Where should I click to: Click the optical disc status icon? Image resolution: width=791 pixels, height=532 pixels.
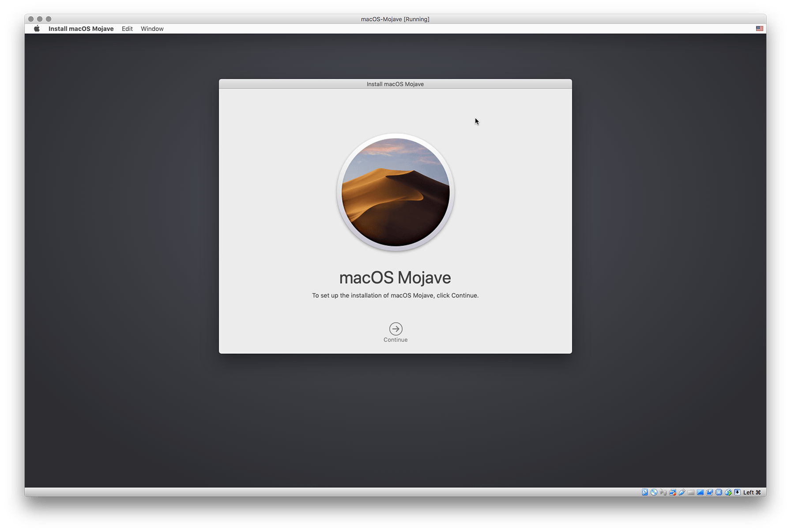click(654, 492)
